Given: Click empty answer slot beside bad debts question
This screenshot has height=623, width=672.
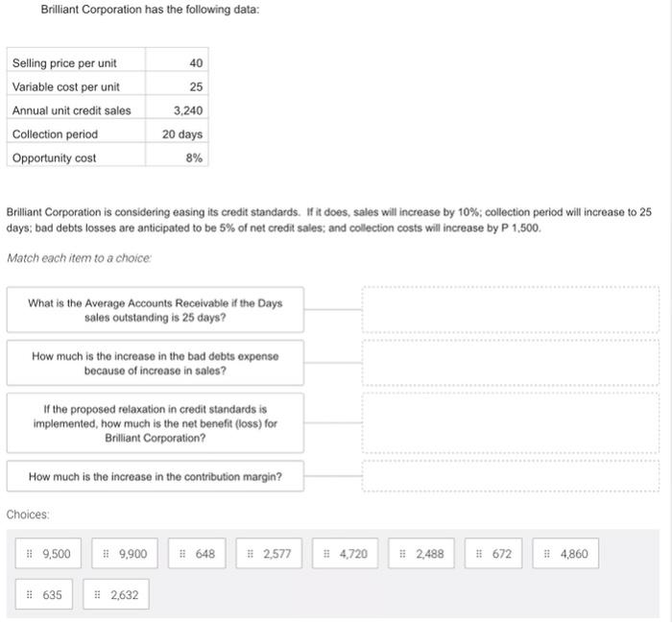Looking at the screenshot, I should (x=511, y=363).
